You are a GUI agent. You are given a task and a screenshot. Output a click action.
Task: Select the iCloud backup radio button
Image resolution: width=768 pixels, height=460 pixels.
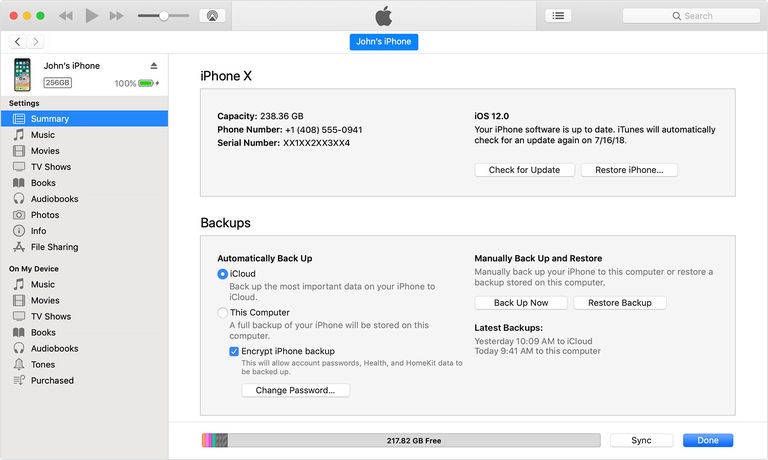223,274
